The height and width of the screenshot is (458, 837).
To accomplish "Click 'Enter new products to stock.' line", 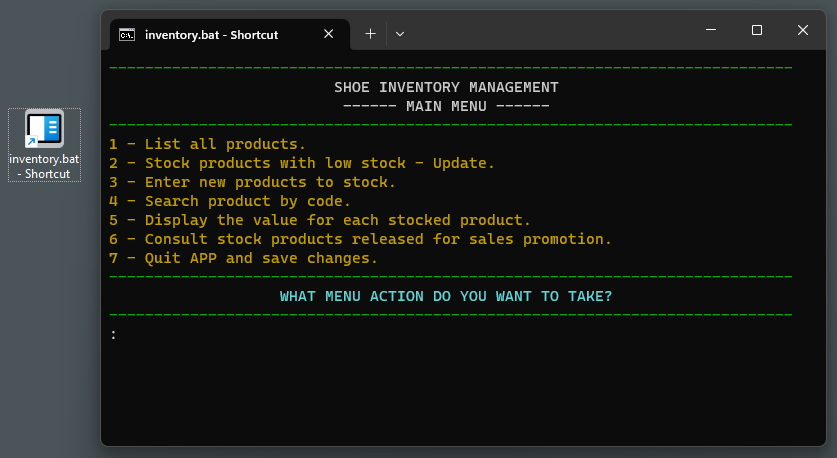I will click(252, 183).
